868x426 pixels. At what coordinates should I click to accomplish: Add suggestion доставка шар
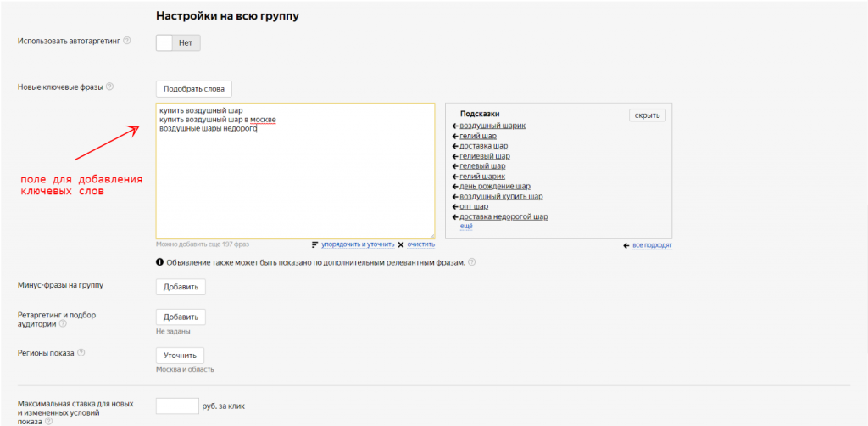pyautogui.click(x=483, y=146)
